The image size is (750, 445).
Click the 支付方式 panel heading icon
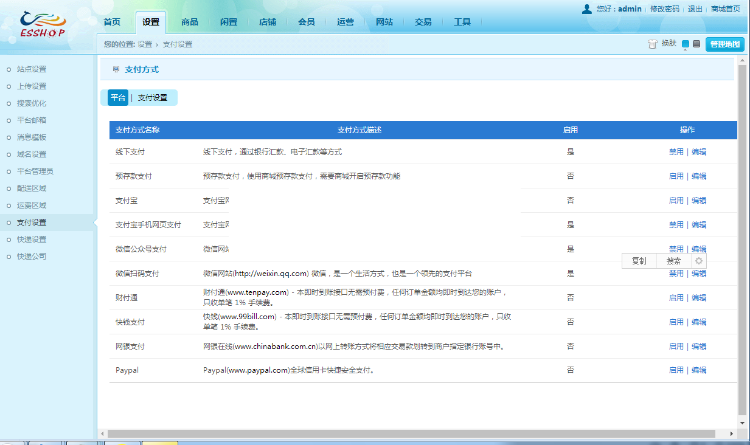[x=116, y=69]
